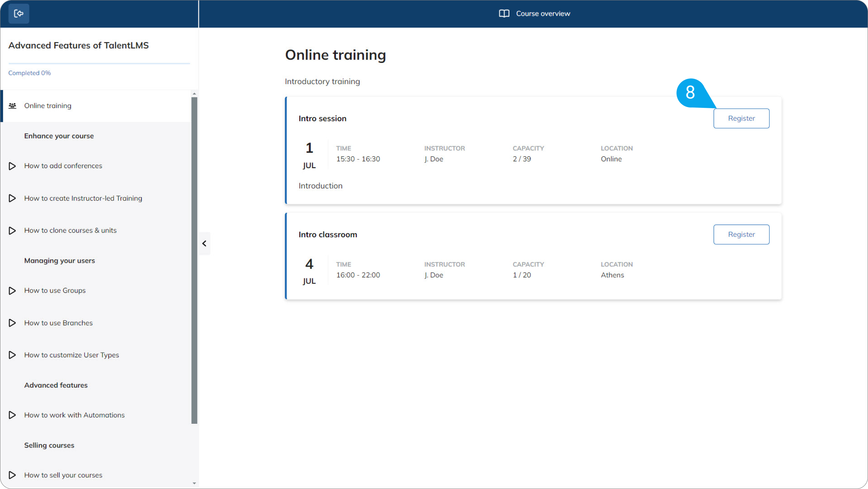Screen dimensions: 868x489
Task: Select the play icon for How to clone courses & units
Action: (12, 230)
